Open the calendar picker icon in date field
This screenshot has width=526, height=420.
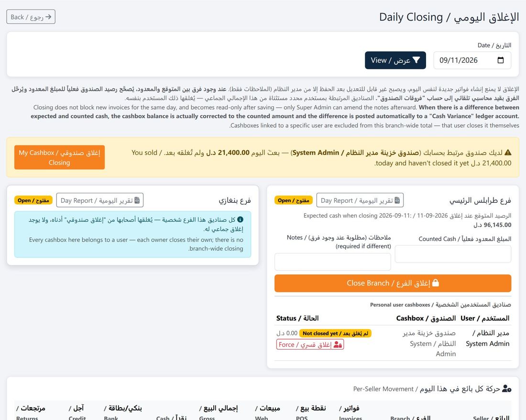pos(501,60)
